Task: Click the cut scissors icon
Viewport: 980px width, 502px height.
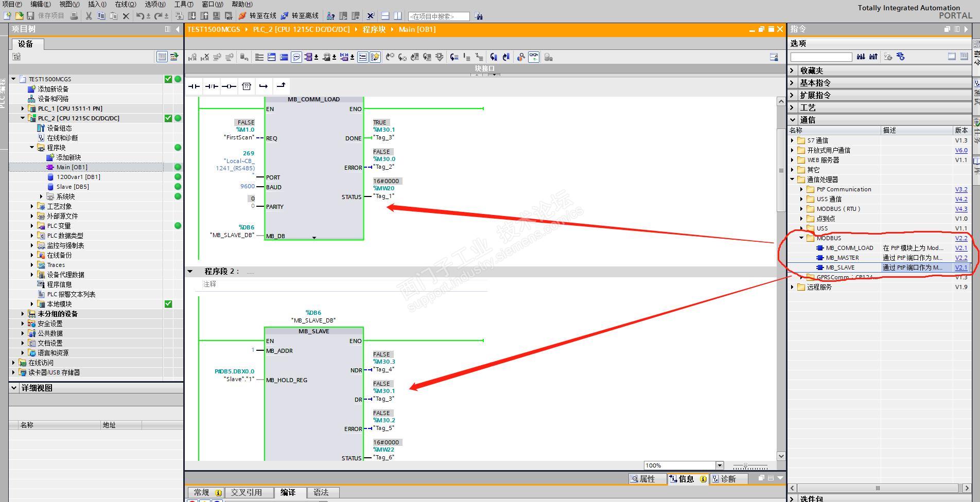Action: click(x=89, y=16)
